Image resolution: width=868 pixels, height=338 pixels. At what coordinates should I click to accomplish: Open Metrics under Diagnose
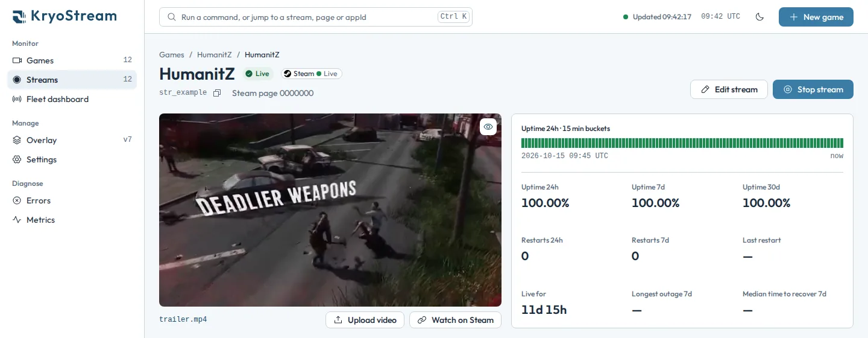[x=72, y=220]
